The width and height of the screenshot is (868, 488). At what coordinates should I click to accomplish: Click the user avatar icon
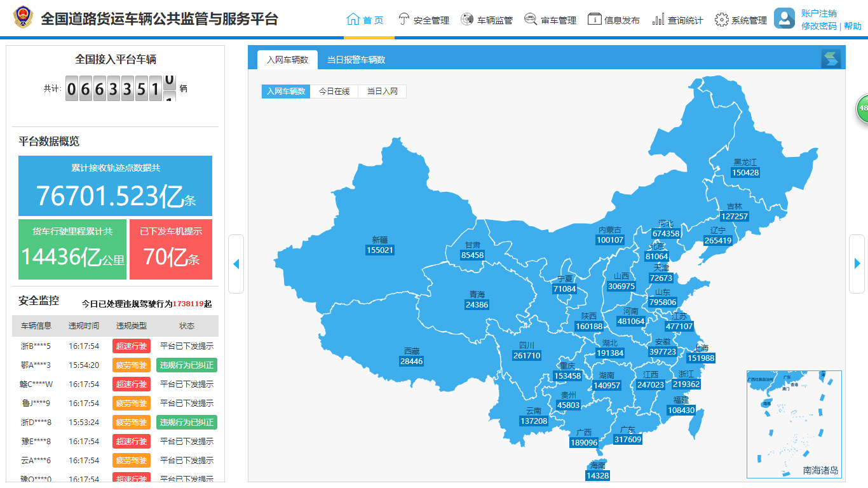pos(785,18)
